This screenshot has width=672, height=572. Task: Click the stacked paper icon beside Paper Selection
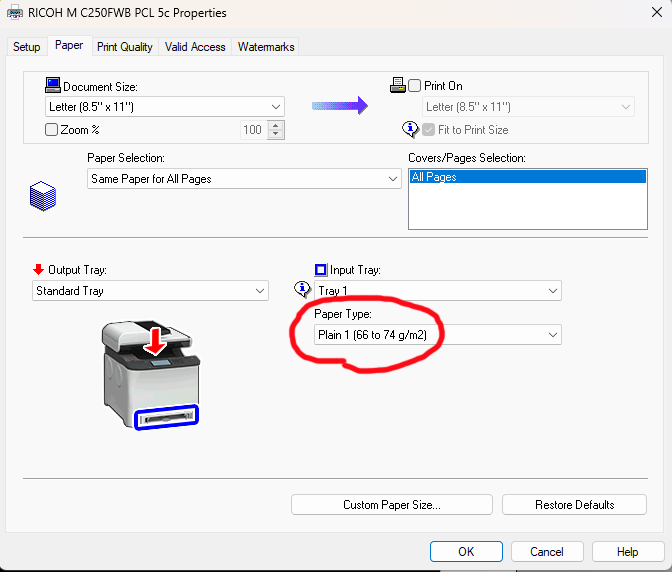pyautogui.click(x=43, y=196)
